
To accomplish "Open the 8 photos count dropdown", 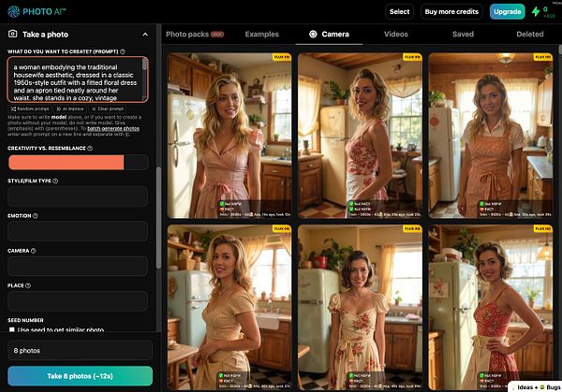I will click(x=80, y=351).
